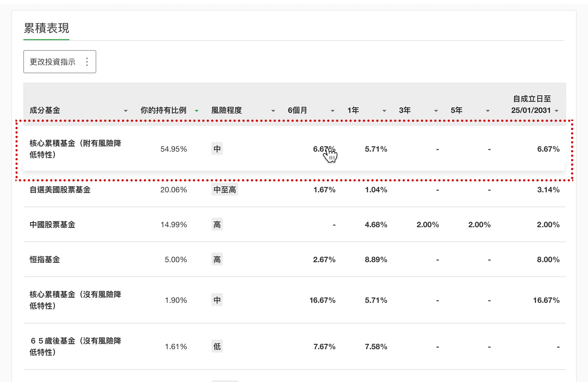Screen dimensions: 588x382
Task: Select the 累積表現 tab
Action: coord(46,28)
